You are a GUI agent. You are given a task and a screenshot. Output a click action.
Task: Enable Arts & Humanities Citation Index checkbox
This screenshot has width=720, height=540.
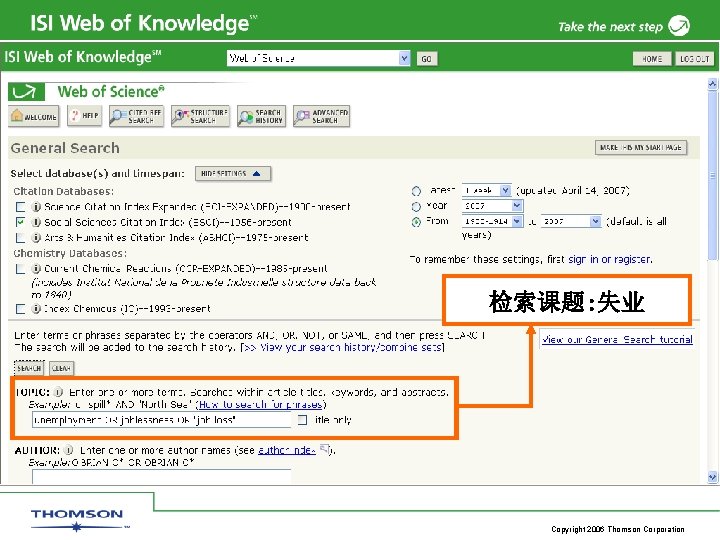coord(20,238)
